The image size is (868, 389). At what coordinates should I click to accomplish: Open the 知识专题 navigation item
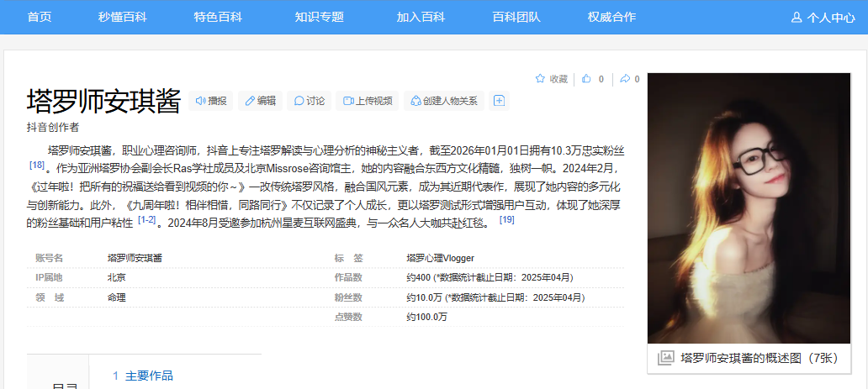click(319, 17)
